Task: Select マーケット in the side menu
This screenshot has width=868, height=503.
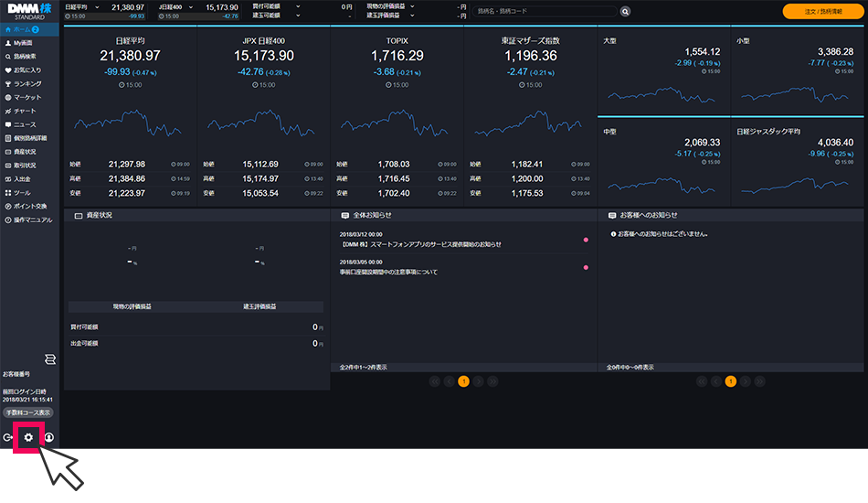Action: (x=27, y=97)
